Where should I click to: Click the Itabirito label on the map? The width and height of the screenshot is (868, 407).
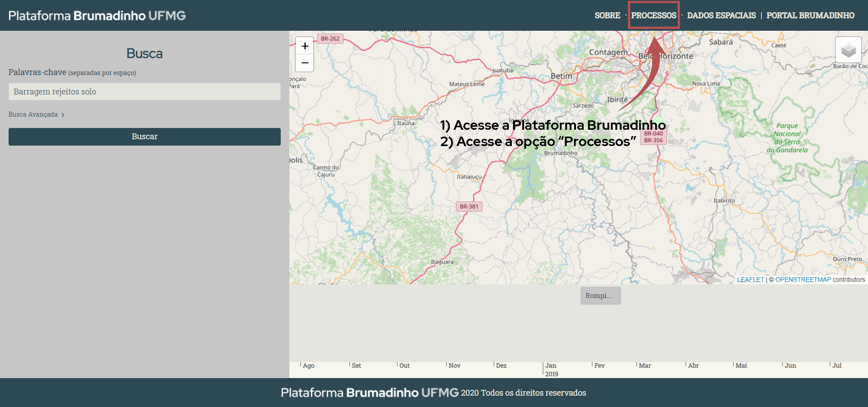(x=724, y=200)
